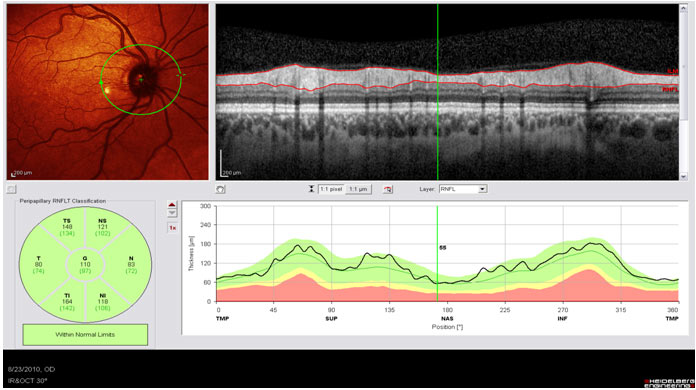The height and width of the screenshot is (390, 696).
Task: Select the T sector showing 80
Action: [x=39, y=264]
